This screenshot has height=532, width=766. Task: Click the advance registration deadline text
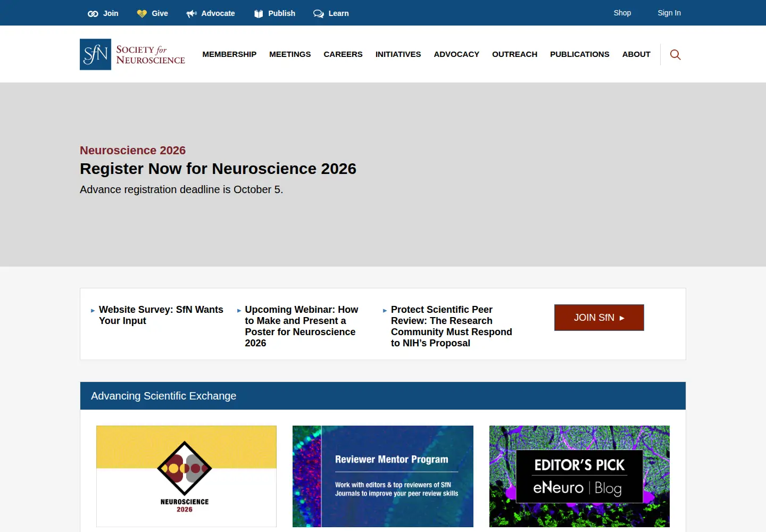[x=181, y=189]
